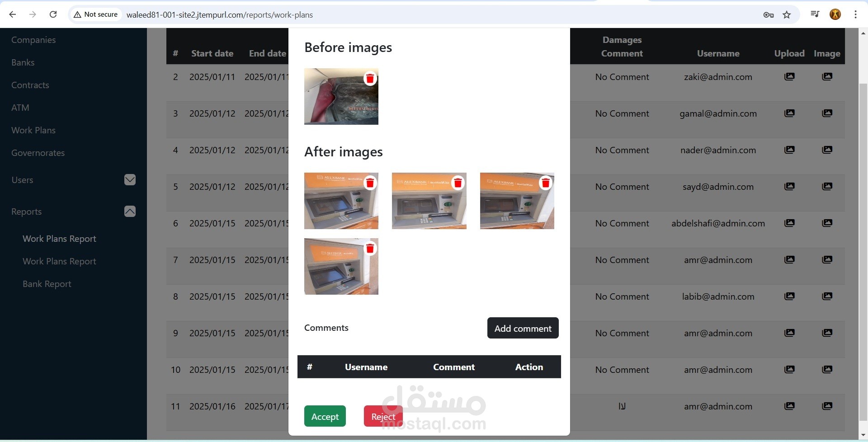
Task: Click Upload icon in row 11
Action: (789, 406)
